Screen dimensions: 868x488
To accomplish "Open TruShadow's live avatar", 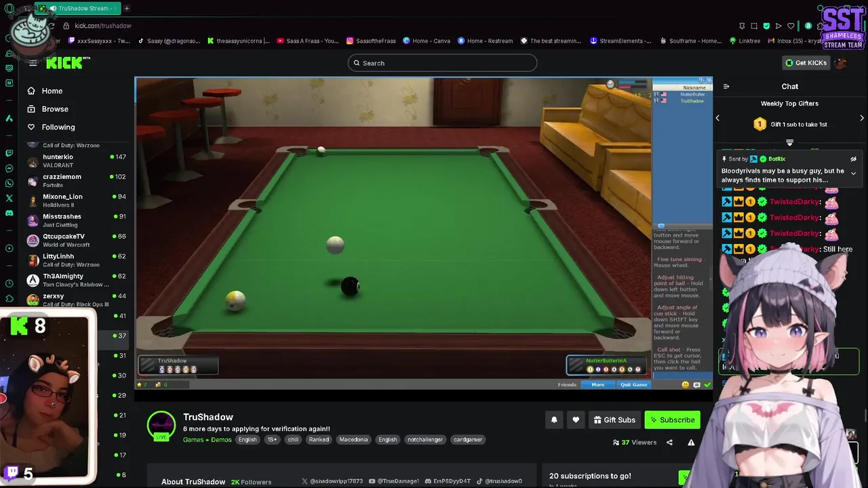I will (x=161, y=426).
